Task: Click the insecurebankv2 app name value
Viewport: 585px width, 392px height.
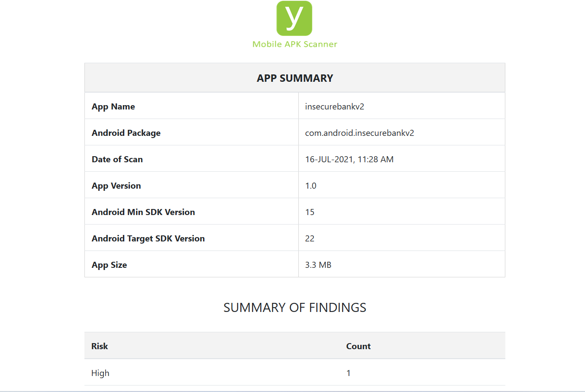Action: [334, 106]
